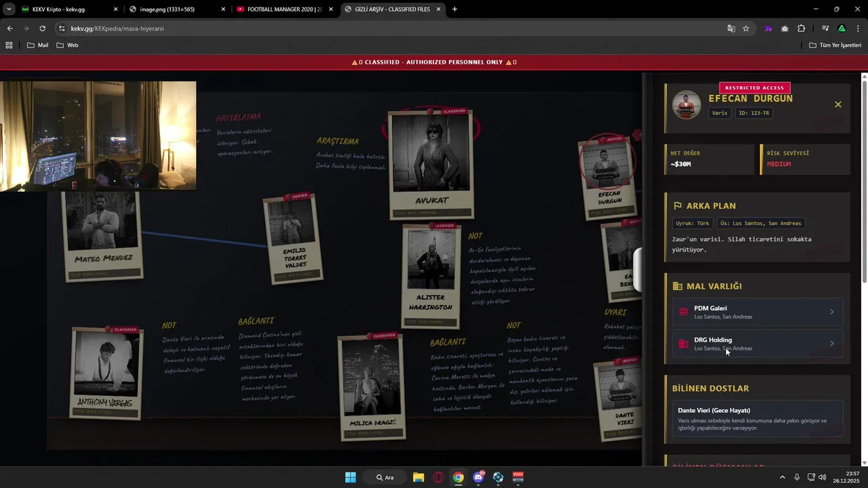Viewport: 868px width, 488px height.
Task: Open the Windows Start menu
Action: (x=351, y=477)
